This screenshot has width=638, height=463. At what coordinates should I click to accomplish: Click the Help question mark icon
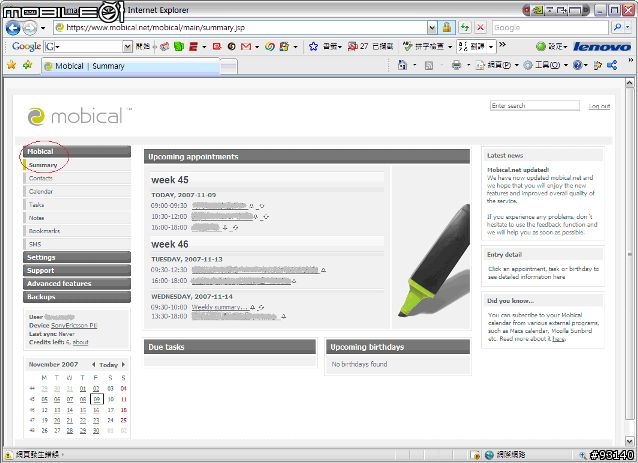[x=577, y=65]
